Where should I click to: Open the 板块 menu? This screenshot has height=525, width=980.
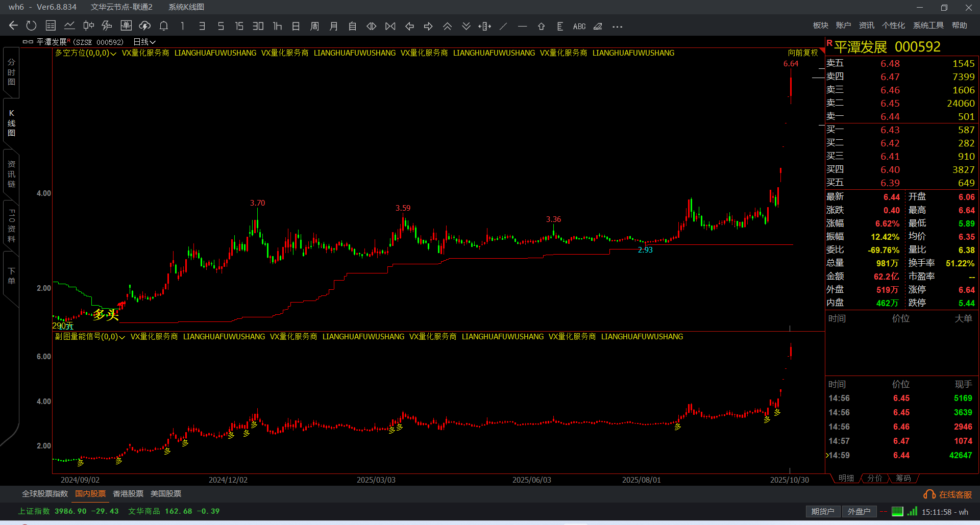821,26
